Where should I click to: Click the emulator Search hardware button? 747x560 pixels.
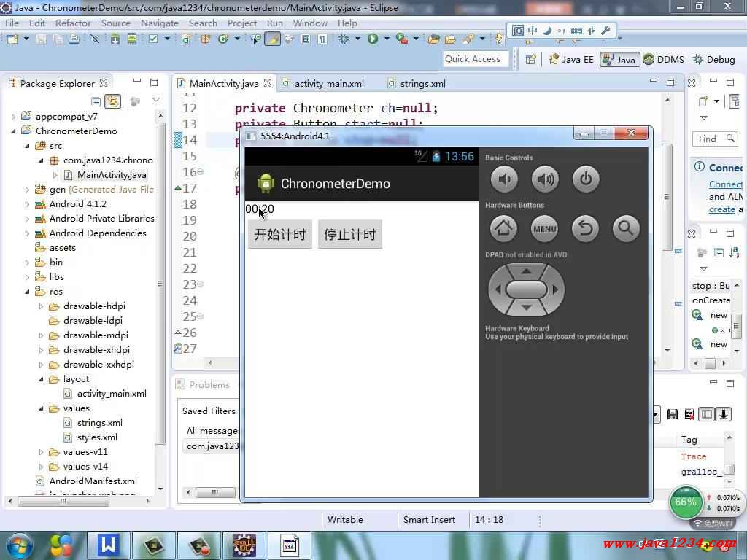tap(626, 228)
